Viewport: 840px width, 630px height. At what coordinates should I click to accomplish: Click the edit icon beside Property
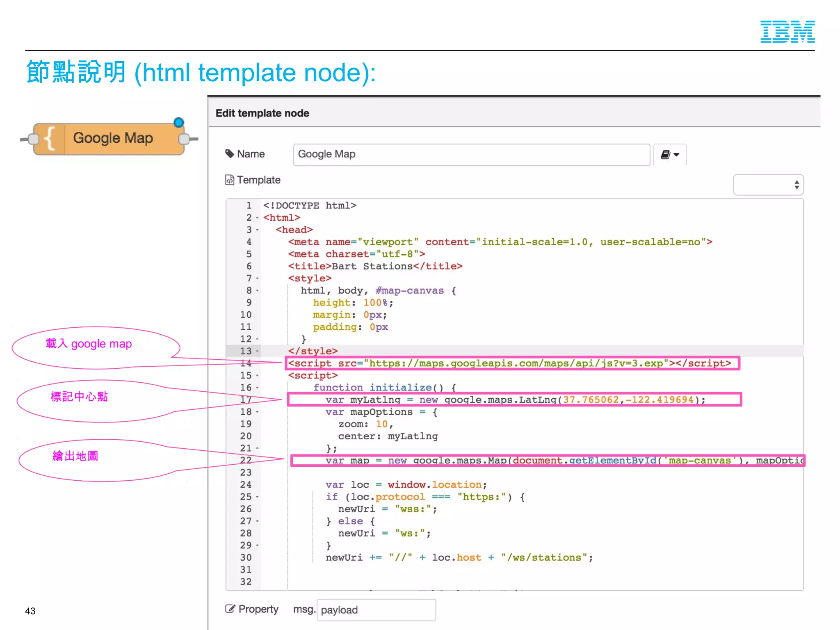click(230, 609)
